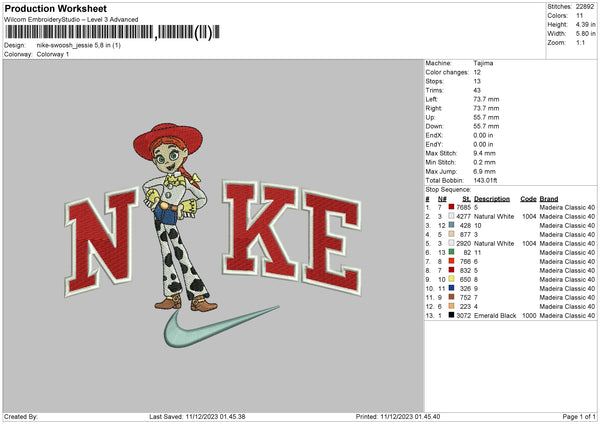Viewport: 600px width, 424px height.
Task: Click the EndX value 0.00 in
Action: [483, 135]
